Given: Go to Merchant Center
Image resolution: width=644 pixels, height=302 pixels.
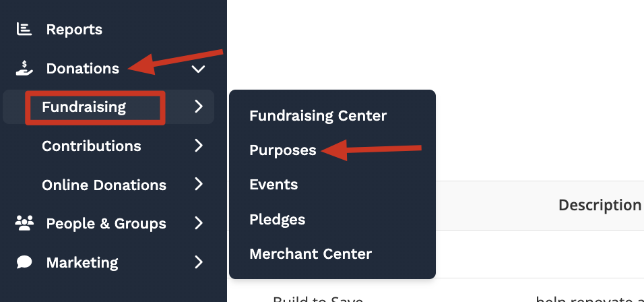Looking at the screenshot, I should tap(311, 254).
